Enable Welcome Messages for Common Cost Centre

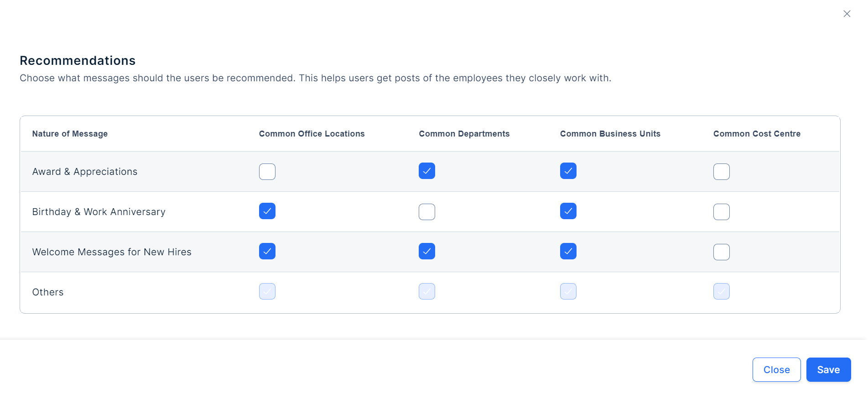tap(722, 252)
